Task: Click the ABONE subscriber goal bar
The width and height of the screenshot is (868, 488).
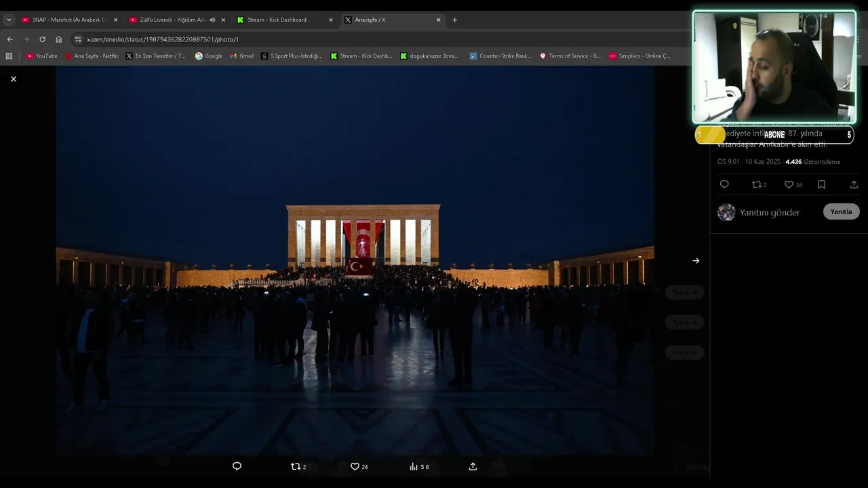Action: pos(774,135)
